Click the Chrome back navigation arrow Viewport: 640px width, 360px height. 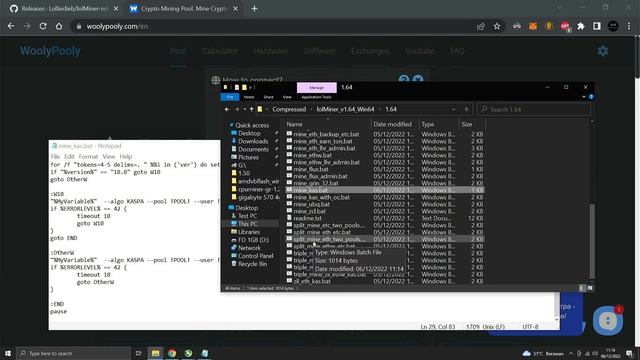[11, 26]
